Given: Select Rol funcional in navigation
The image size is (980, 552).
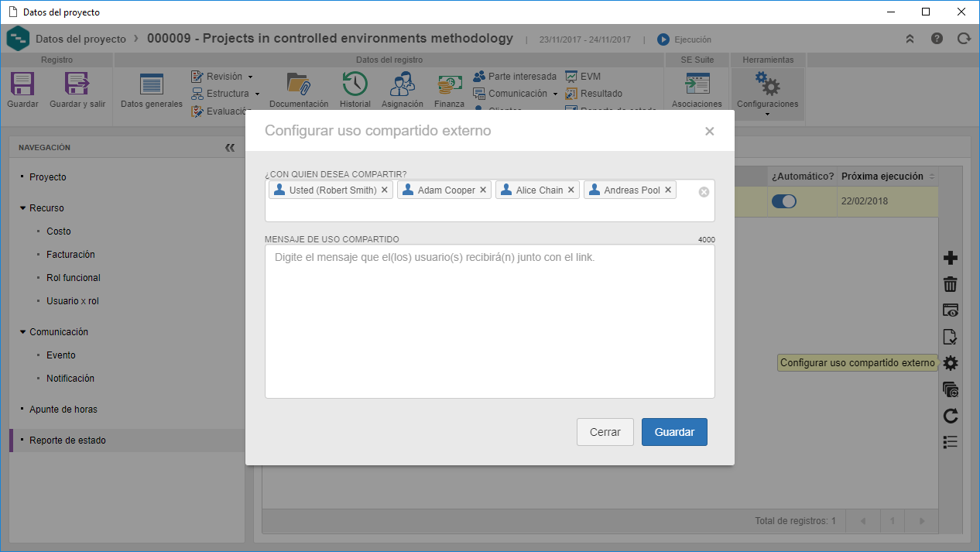Looking at the screenshot, I should 74,278.
